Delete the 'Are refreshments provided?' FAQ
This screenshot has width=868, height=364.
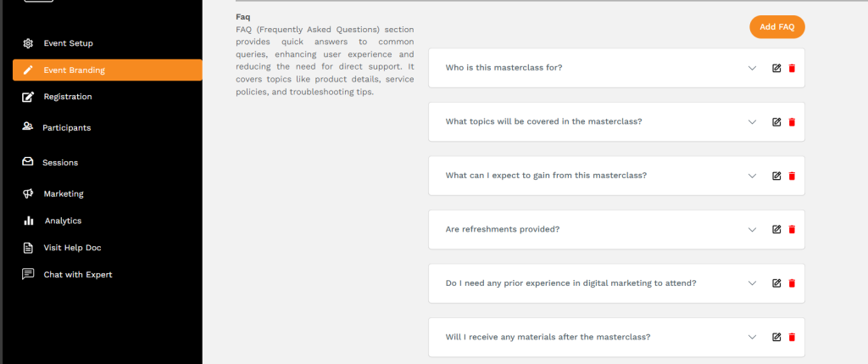click(792, 229)
